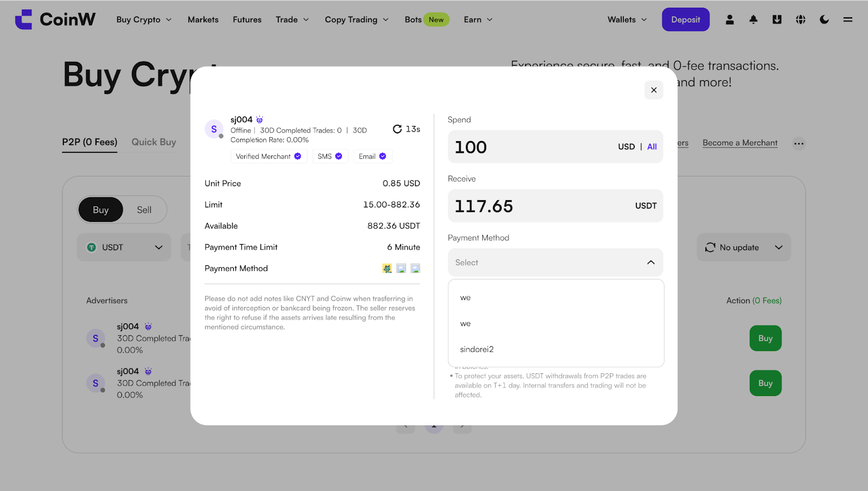This screenshot has width=868, height=491.
Task: Switch to P2P (0 Fees) tab
Action: click(90, 142)
